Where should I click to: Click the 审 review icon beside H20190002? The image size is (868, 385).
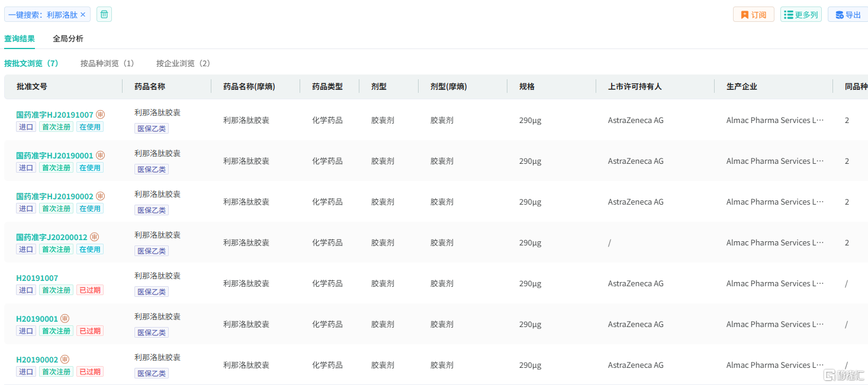(65, 360)
